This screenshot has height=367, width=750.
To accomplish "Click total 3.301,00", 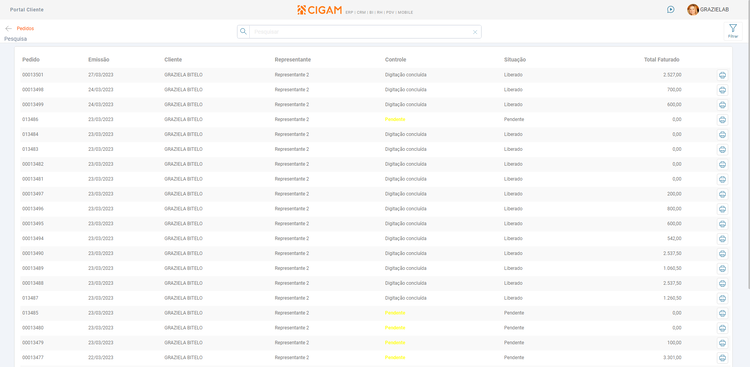I will [x=672, y=357].
